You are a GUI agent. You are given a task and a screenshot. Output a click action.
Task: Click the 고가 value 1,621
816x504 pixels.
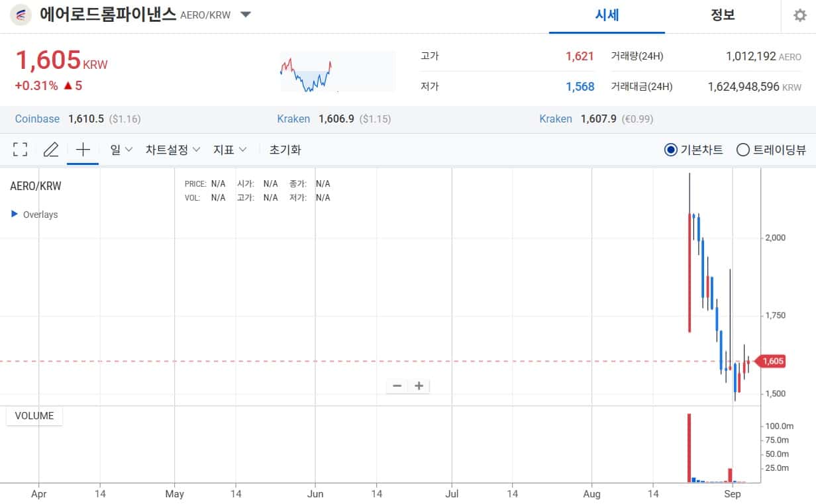pyautogui.click(x=580, y=56)
